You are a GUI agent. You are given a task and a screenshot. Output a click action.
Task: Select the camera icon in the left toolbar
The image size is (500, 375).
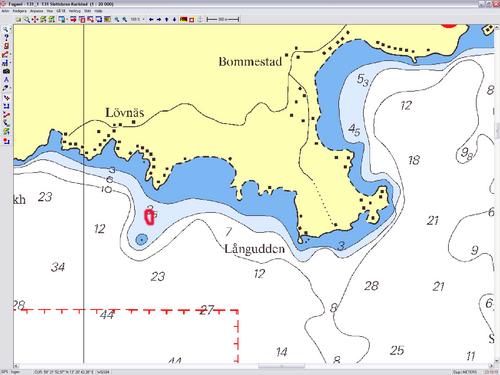6,71
